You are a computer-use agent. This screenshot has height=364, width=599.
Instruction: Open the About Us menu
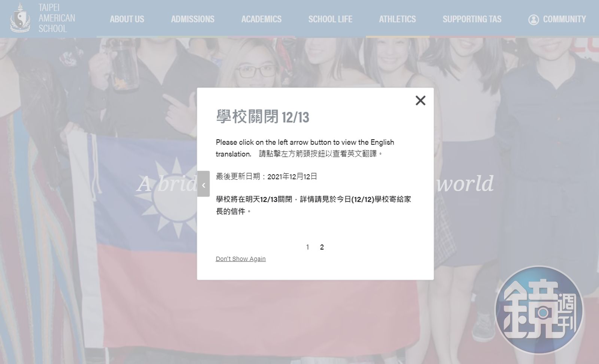(x=127, y=19)
